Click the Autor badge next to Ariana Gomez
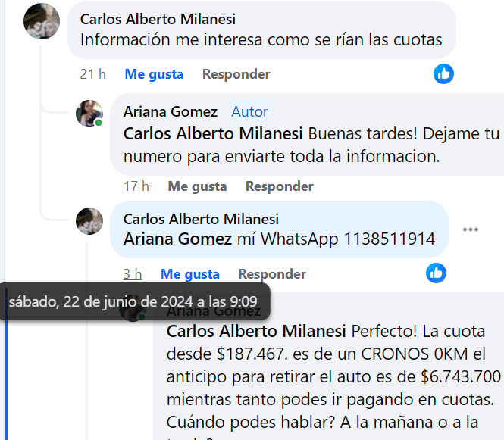 coord(249,112)
